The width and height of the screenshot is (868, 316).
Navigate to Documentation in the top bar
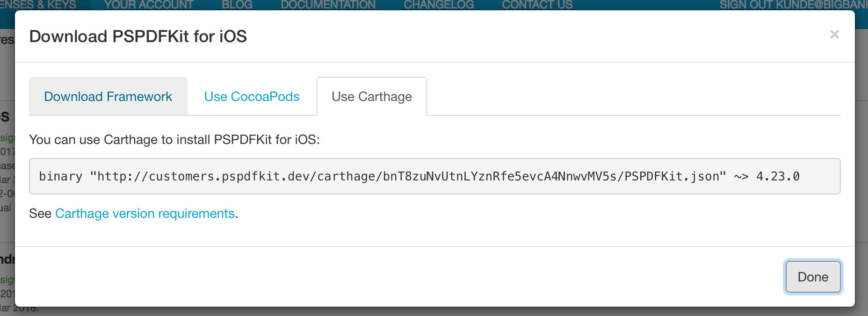point(328,5)
